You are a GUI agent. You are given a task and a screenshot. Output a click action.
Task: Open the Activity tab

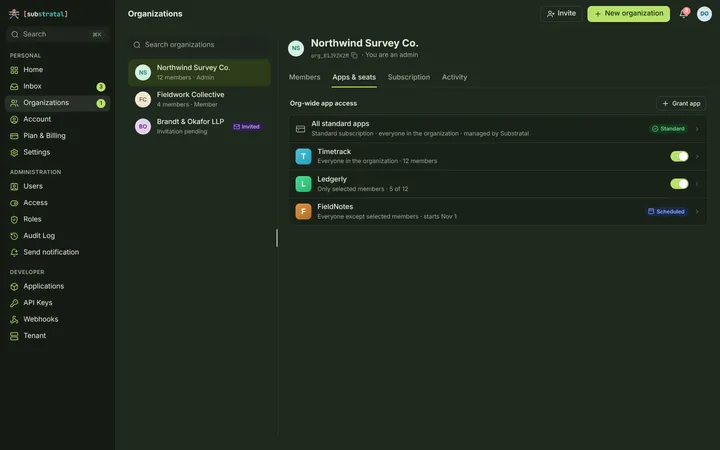point(454,77)
